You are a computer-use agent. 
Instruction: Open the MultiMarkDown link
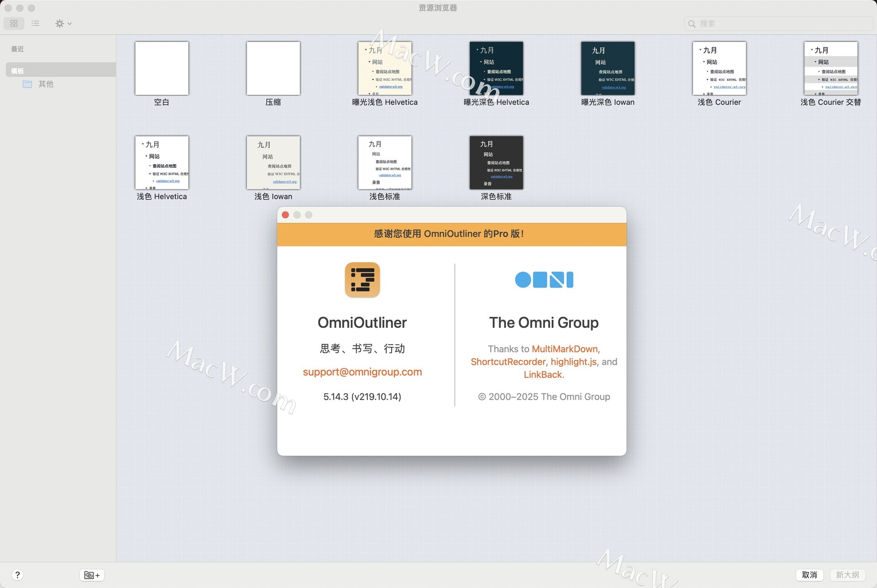565,349
